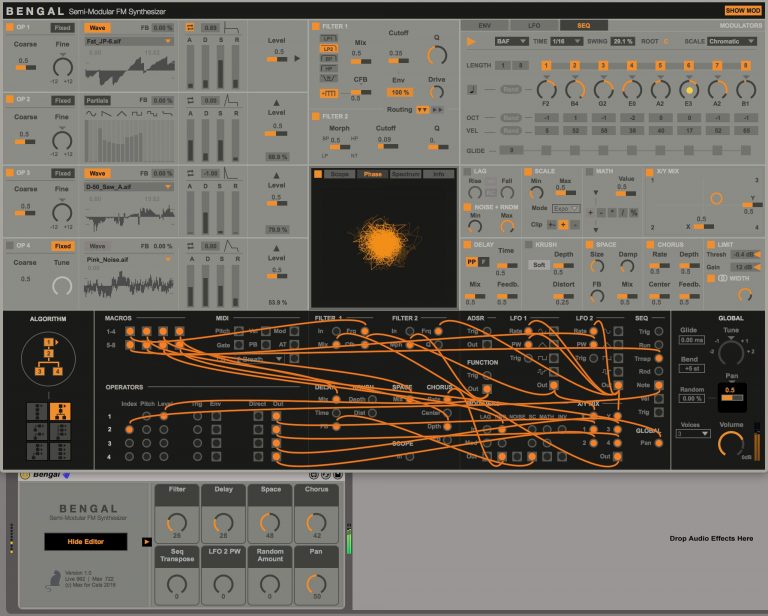
Task: Open the TIME 1/16 dropdown
Action: point(567,42)
